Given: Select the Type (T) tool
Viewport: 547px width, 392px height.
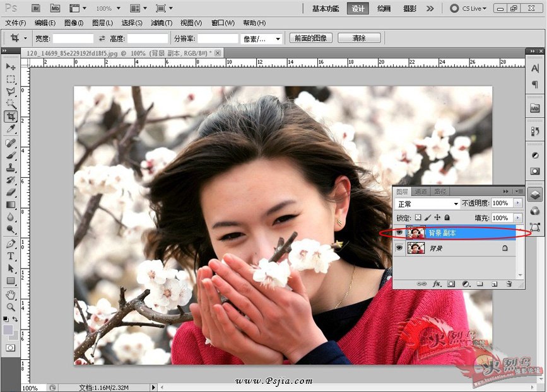Looking at the screenshot, I should coord(11,256).
